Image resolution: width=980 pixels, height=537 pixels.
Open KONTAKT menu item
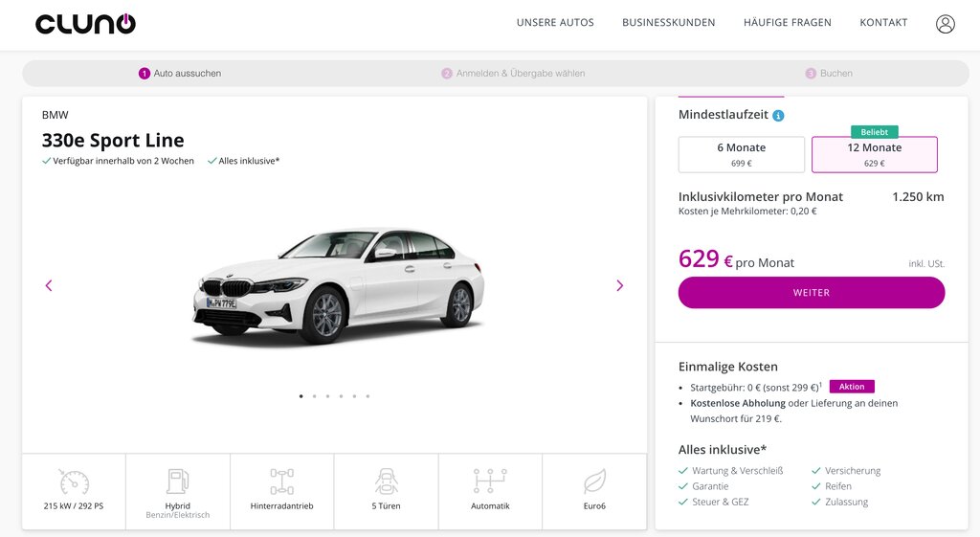(883, 23)
